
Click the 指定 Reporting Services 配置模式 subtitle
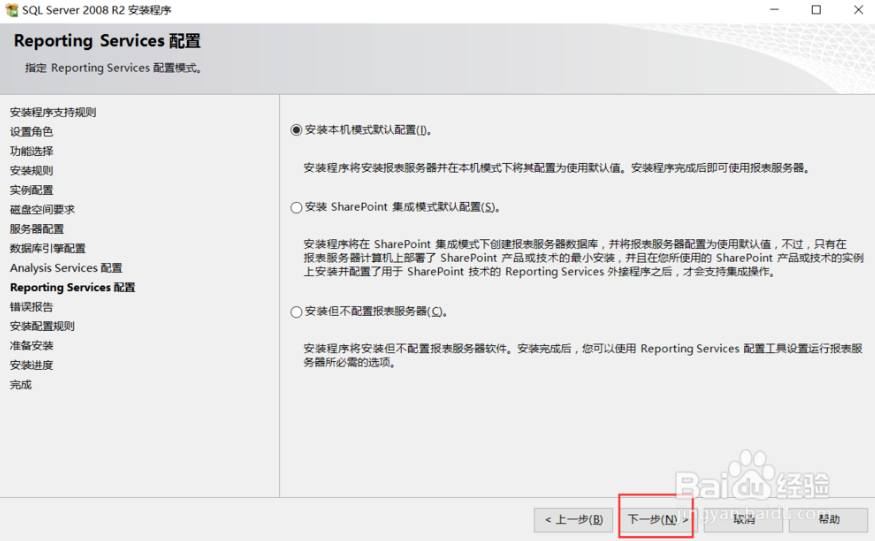click(113, 68)
